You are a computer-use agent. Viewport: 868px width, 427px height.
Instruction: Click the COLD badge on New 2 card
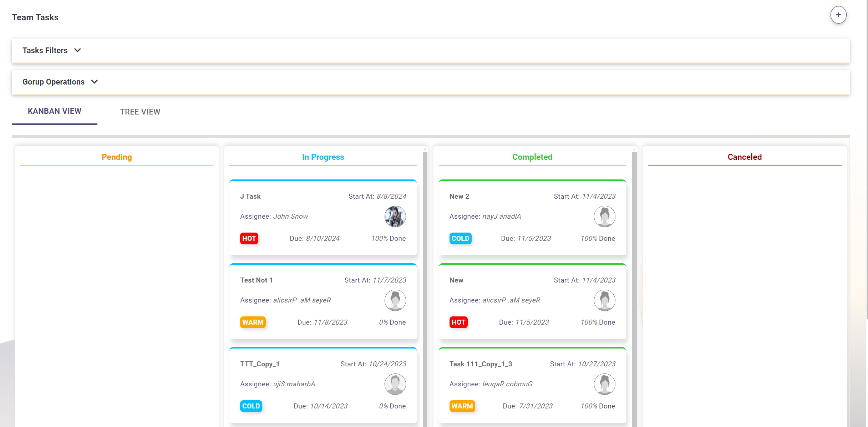[x=460, y=238]
